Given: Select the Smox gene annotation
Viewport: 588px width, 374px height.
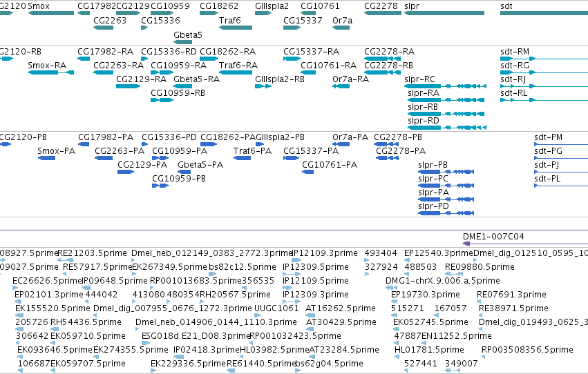Looking at the screenshot, I should pos(51,14).
